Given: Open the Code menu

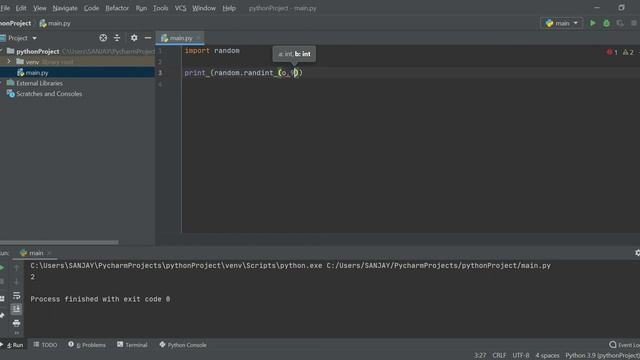Looking at the screenshot, I should [91, 8].
